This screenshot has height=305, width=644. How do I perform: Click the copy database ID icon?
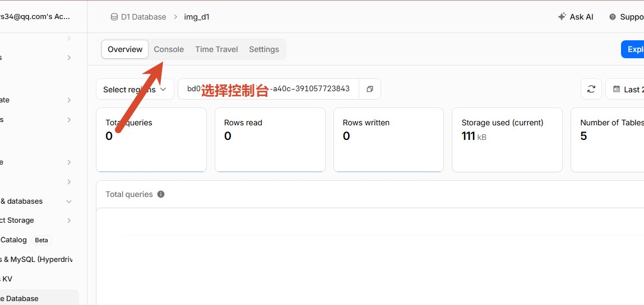click(370, 89)
